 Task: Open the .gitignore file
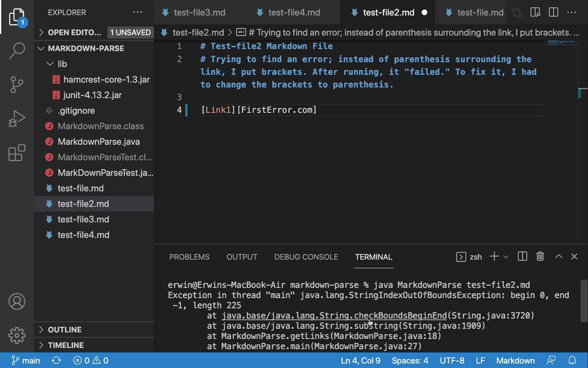[x=94, y=110]
